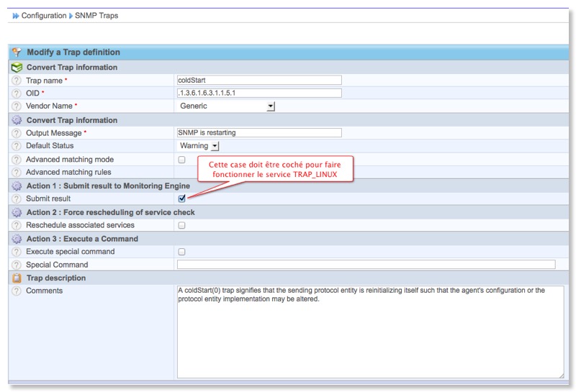Click help icon beside Advanced matching rules

pyautogui.click(x=17, y=173)
